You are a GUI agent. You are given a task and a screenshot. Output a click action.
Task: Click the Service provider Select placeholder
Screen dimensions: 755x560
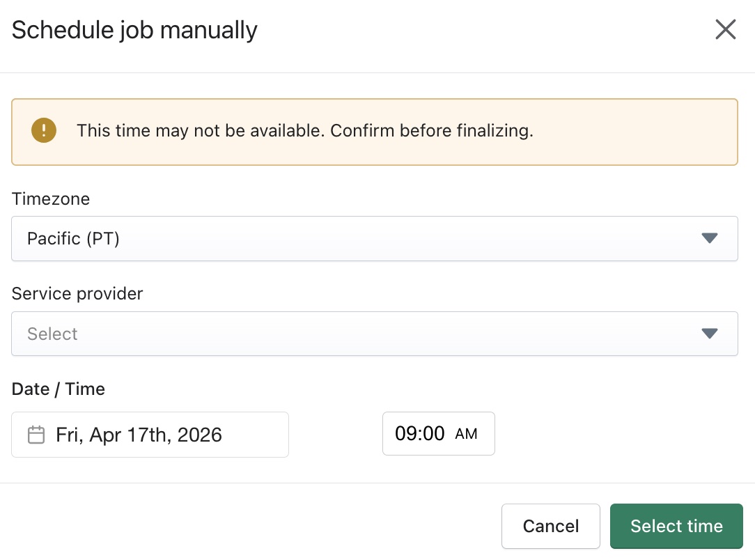tap(53, 334)
